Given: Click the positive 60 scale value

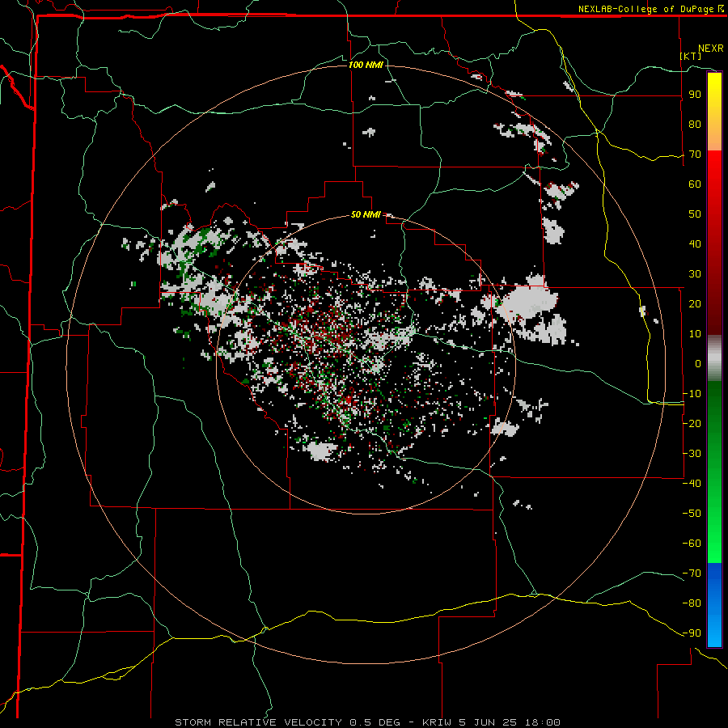Looking at the screenshot, I should 695,184.
